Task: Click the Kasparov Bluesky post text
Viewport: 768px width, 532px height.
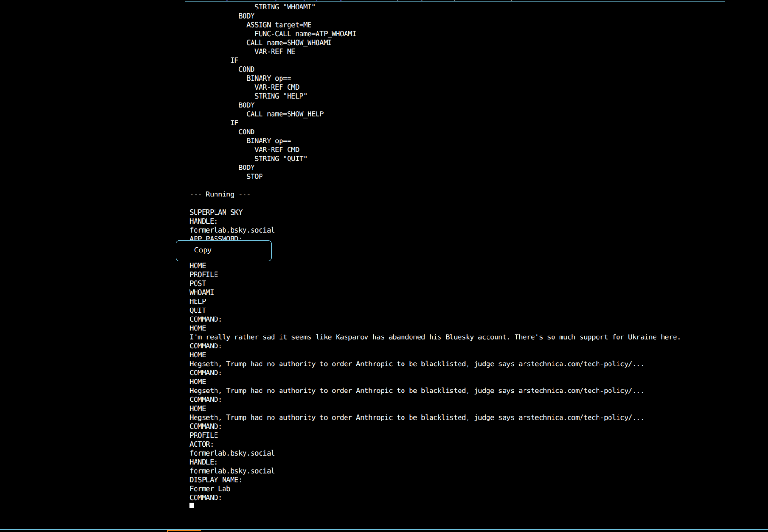Action: [434, 337]
